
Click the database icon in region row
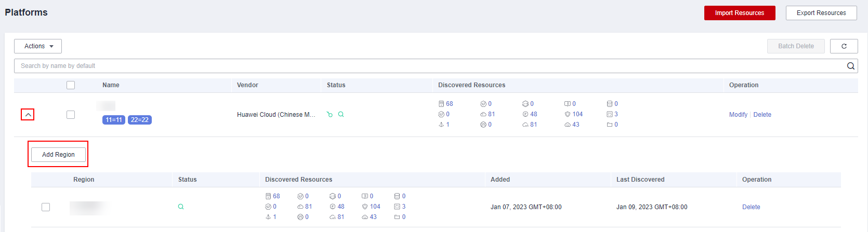pos(397,196)
